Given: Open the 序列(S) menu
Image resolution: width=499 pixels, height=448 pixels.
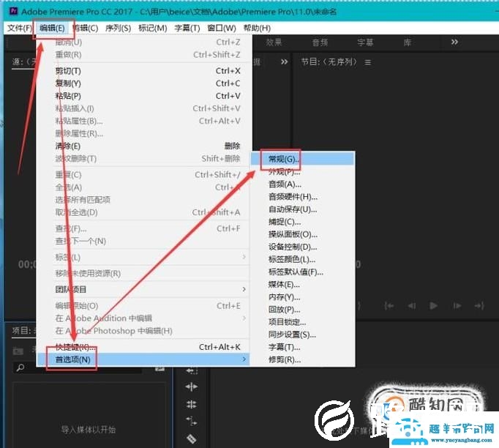Looking at the screenshot, I should 118,28.
